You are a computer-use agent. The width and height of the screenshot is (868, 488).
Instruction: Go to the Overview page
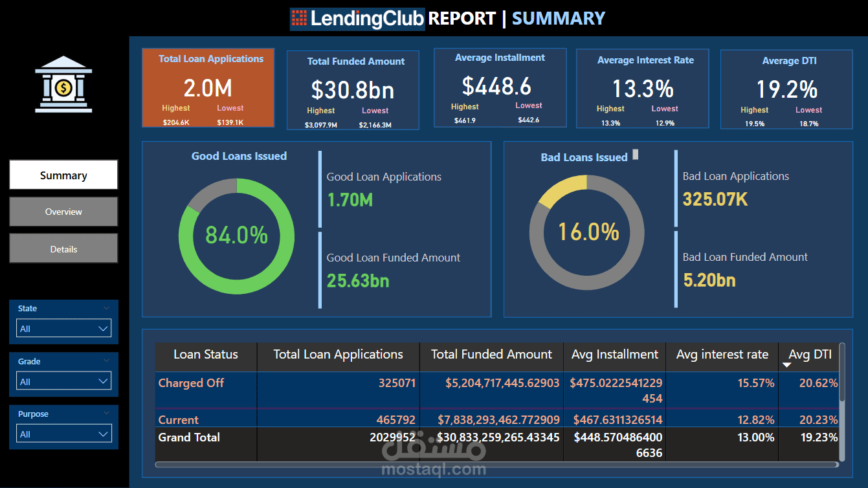pos(63,212)
